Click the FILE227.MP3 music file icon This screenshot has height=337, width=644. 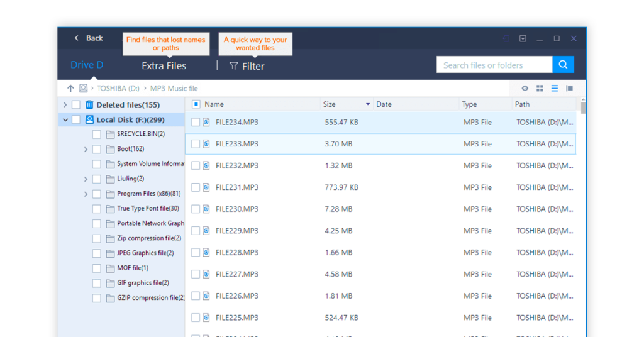click(206, 274)
